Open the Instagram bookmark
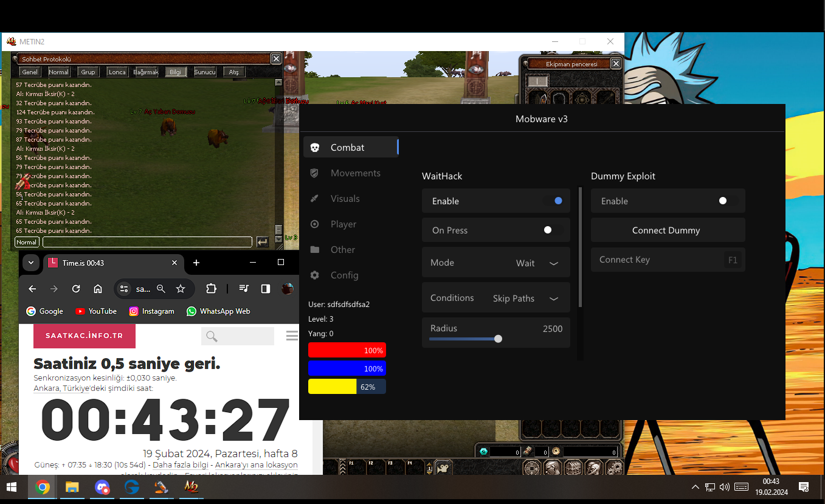The image size is (825, 504). [x=151, y=311]
